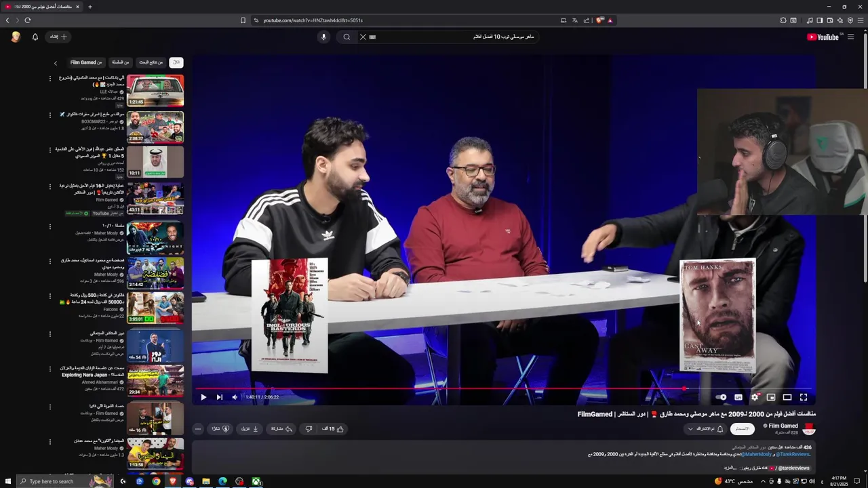Open Xbox app from taskbar
Image resolution: width=868 pixels, height=488 pixels.
pos(256,481)
